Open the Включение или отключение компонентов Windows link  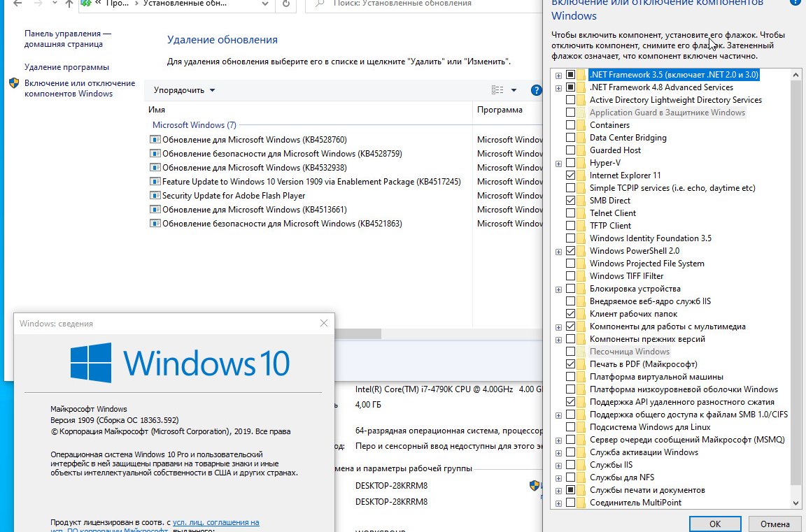tap(80, 88)
